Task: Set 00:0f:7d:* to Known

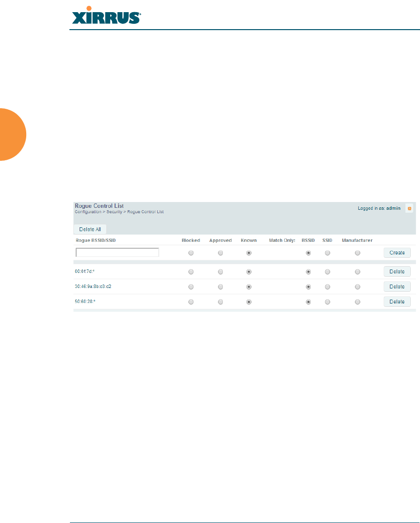Action: (x=249, y=272)
